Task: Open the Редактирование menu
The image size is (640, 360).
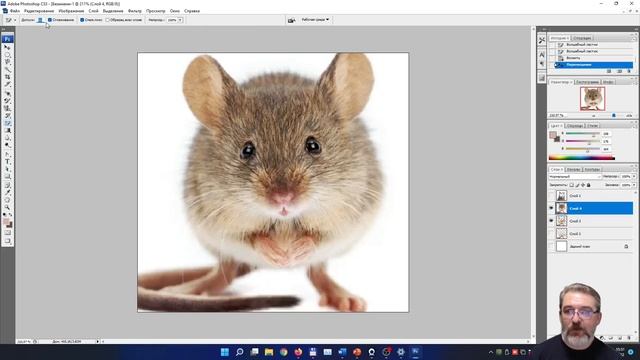Action: 39,11
